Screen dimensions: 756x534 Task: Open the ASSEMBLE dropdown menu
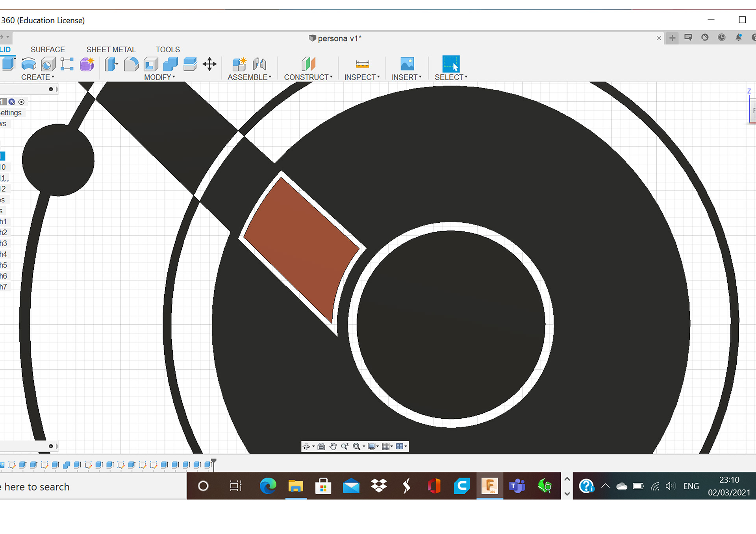tap(249, 77)
